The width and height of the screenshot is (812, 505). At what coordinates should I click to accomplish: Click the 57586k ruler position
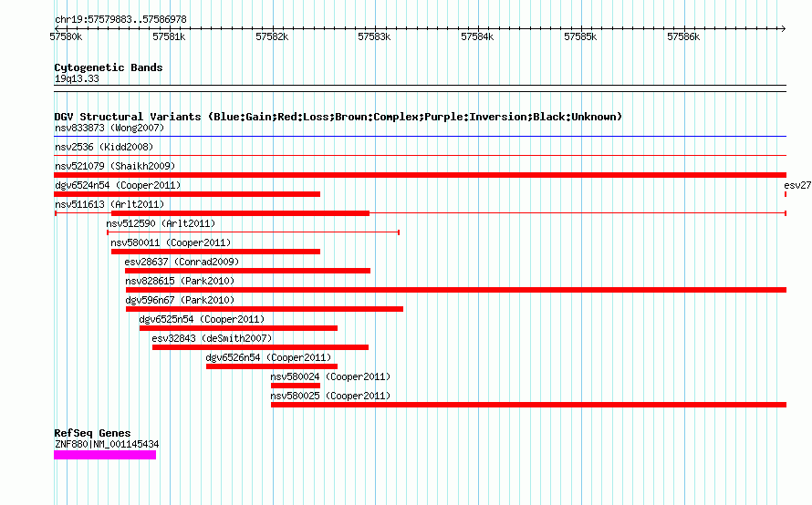pyautogui.click(x=683, y=36)
